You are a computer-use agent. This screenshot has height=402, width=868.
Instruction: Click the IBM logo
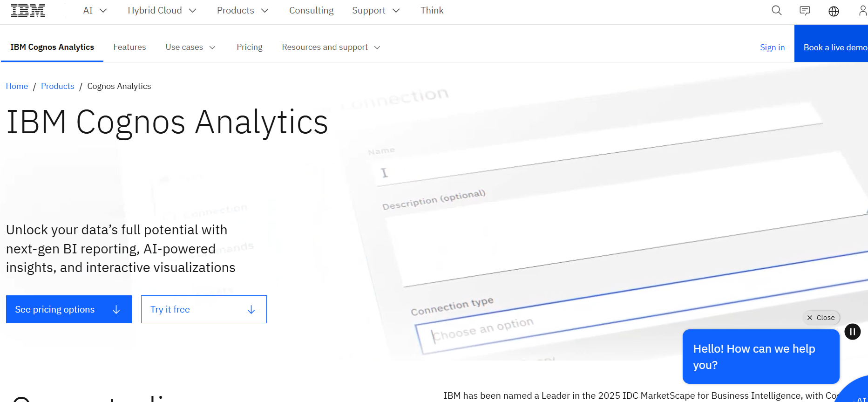pyautogui.click(x=28, y=10)
